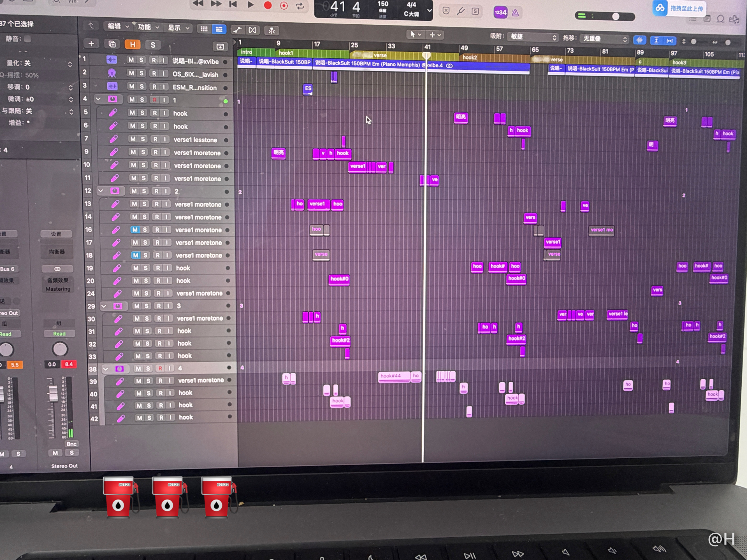The width and height of the screenshot is (747, 560).
Task: Collapse track stack 2 chevron
Action: click(x=101, y=191)
